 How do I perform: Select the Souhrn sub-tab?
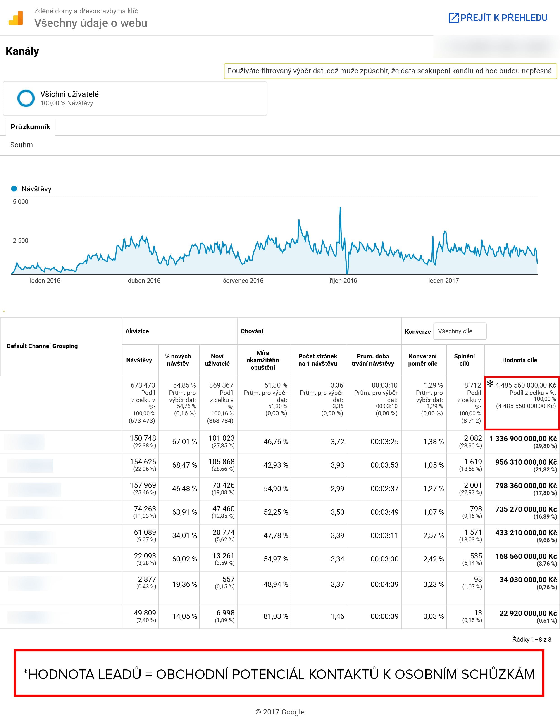[21, 145]
